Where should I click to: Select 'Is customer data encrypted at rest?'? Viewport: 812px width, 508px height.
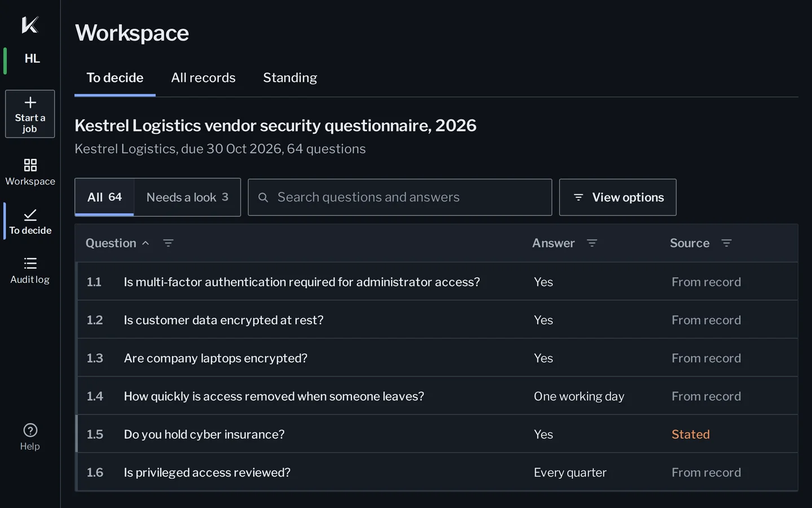(x=437, y=320)
